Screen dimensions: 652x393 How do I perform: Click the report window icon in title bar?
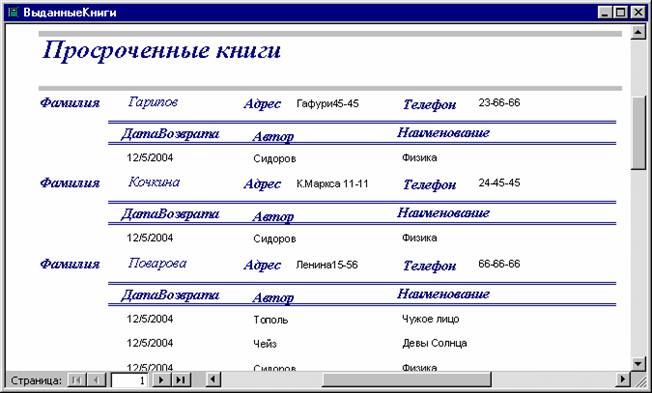point(13,12)
